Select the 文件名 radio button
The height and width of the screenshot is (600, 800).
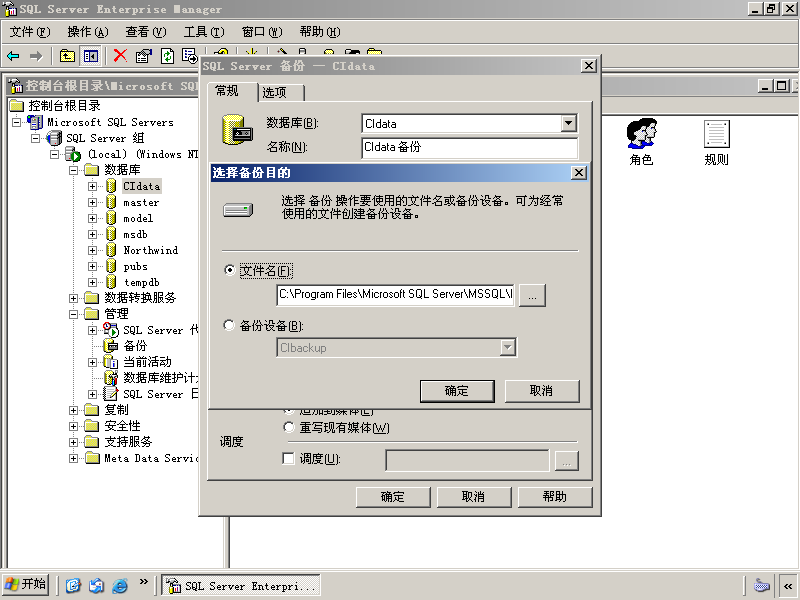point(230,270)
